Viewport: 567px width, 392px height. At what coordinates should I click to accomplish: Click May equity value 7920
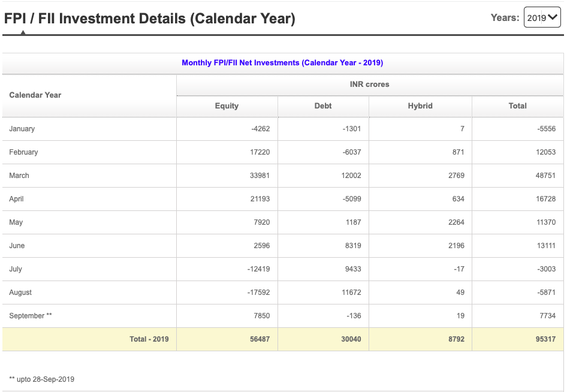pyautogui.click(x=262, y=222)
